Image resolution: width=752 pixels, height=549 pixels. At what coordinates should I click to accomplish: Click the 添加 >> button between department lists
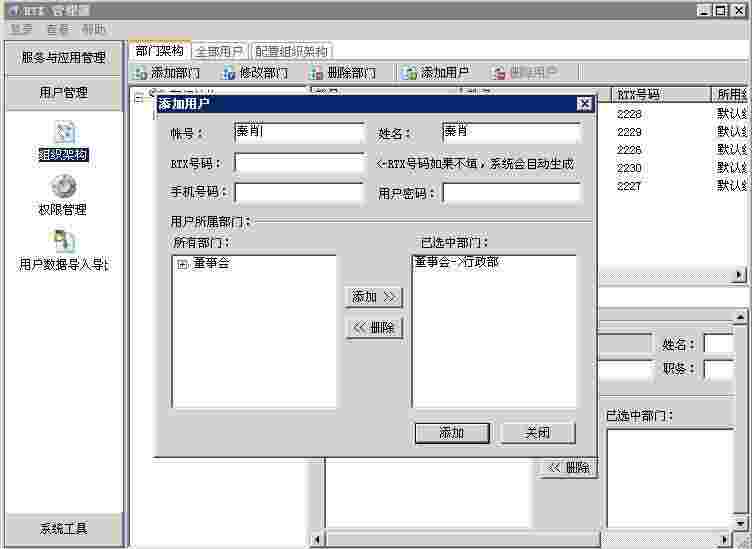(374, 297)
